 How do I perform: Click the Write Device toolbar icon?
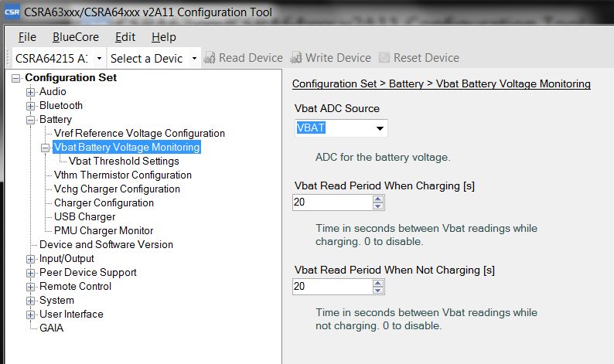pyautogui.click(x=296, y=58)
